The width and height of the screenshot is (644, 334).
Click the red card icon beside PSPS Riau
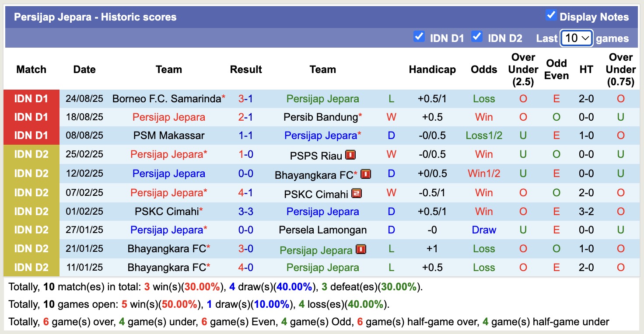tap(350, 155)
